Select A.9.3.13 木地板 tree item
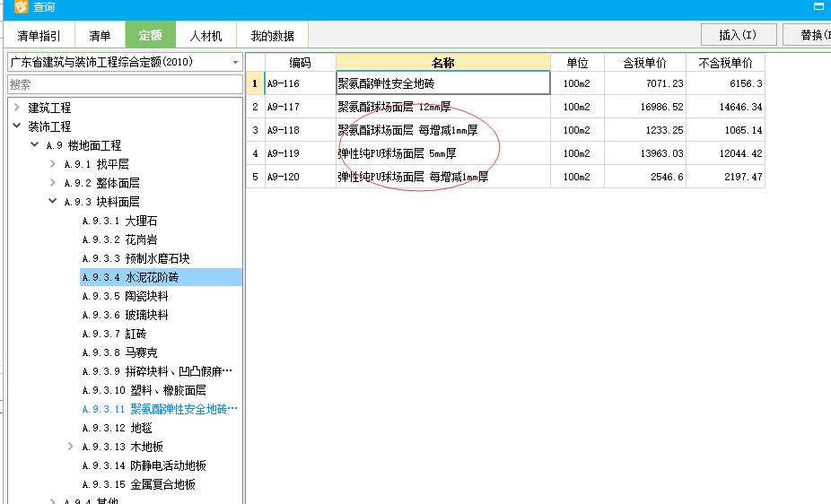This screenshot has height=504, width=831. coord(122,447)
